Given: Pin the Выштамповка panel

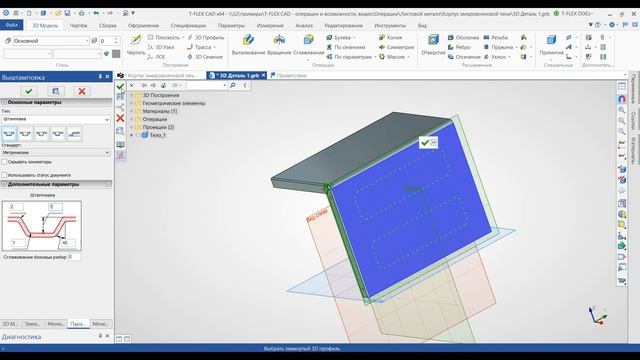Looking at the screenshot, I should point(100,77).
